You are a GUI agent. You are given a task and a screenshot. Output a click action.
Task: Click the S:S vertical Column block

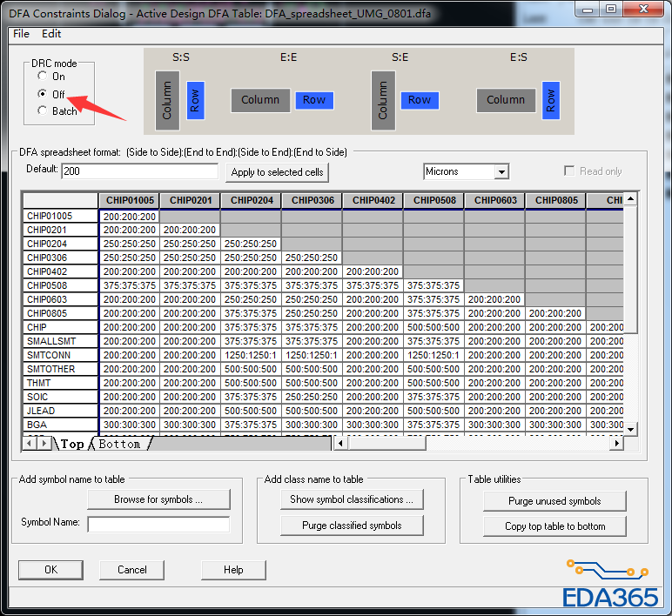pos(167,100)
